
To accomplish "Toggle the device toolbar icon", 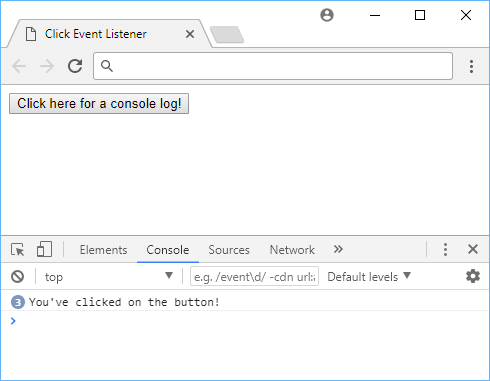I will point(44,249).
